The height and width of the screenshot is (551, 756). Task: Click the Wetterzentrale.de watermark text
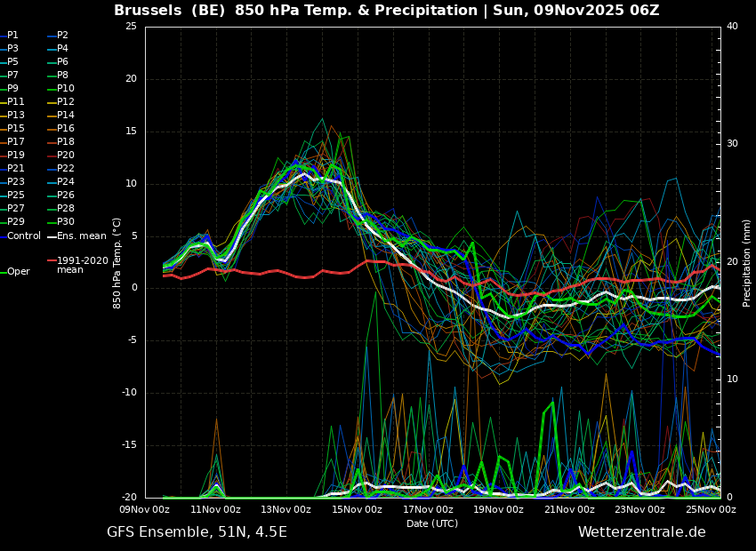click(642, 532)
